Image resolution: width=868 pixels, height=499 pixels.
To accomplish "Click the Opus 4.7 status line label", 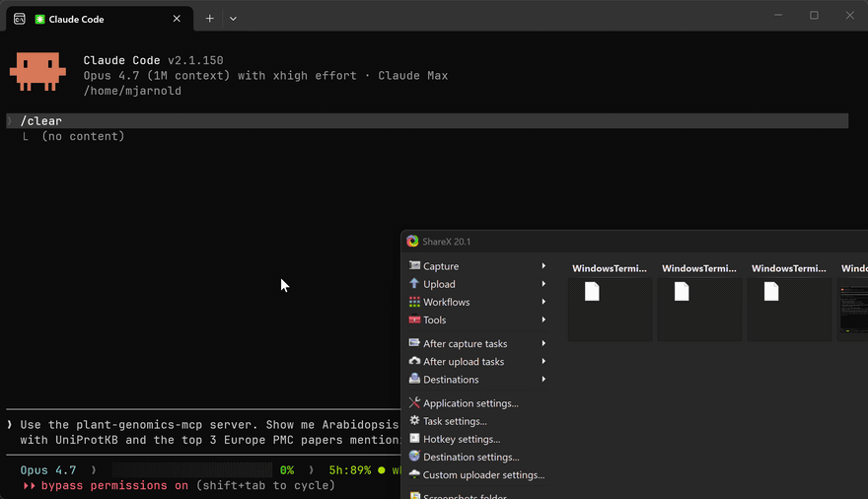I will tap(48, 470).
